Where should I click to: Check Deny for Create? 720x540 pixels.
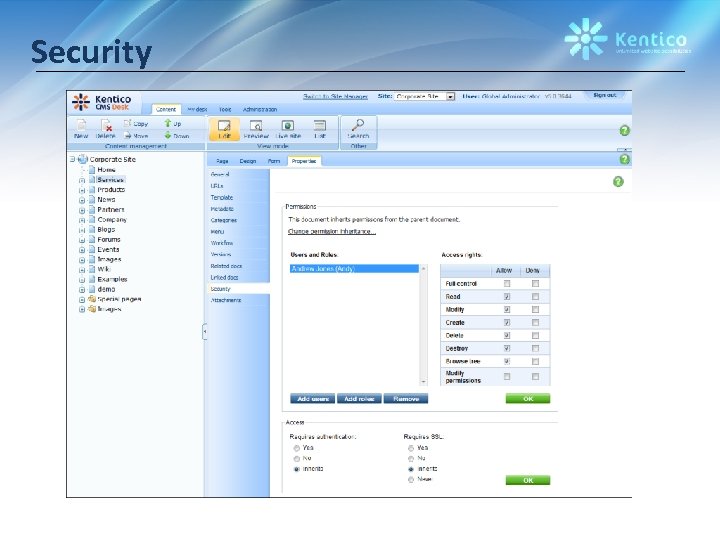coord(535,322)
